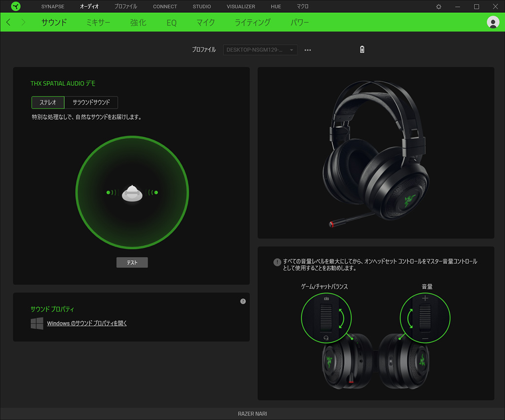Switch to EQ tab
Screen dimensions: 505x420
(x=171, y=23)
